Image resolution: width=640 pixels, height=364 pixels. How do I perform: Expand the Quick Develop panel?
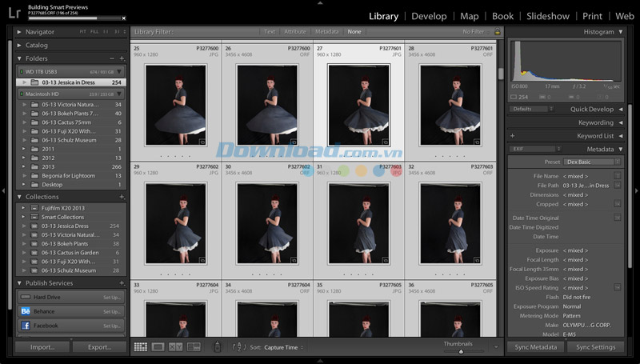click(621, 110)
